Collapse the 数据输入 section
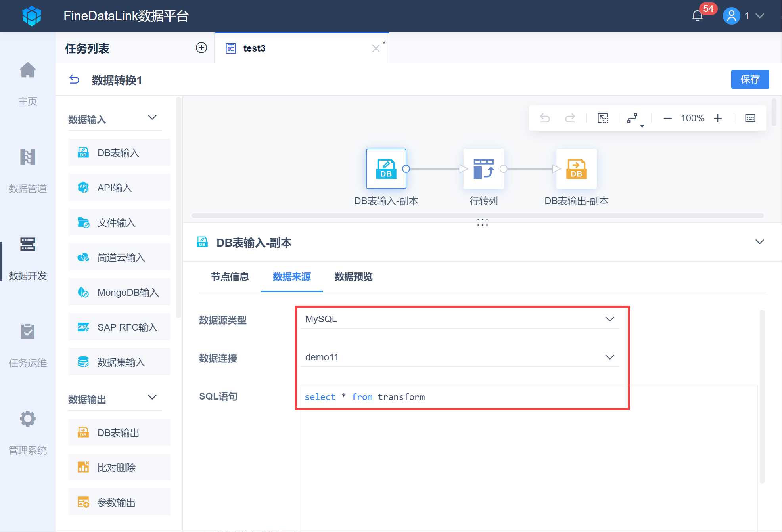The image size is (782, 532). point(152,118)
